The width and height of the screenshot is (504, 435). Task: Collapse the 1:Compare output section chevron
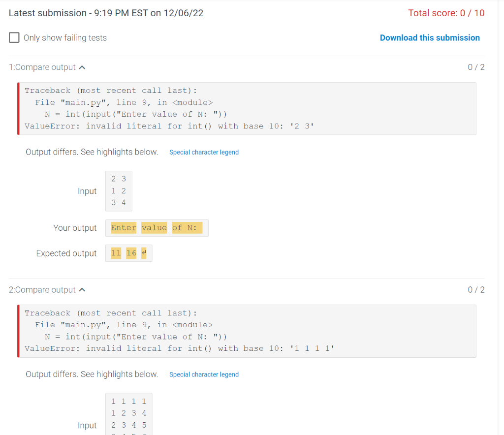82,67
